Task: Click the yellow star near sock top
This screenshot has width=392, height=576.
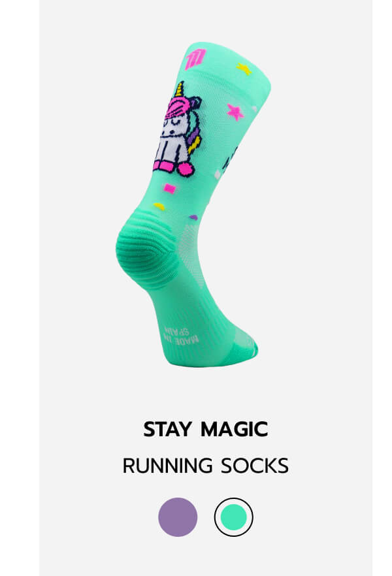Action: click(x=244, y=69)
